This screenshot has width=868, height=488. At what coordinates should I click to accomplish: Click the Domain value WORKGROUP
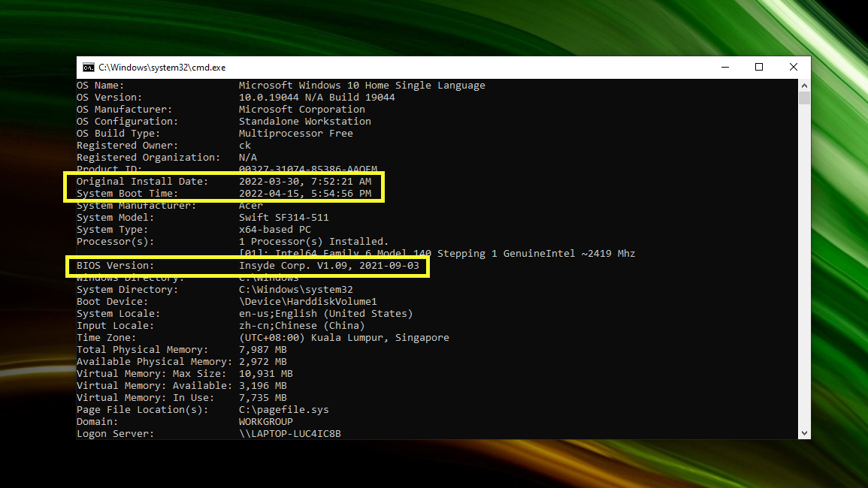click(x=266, y=422)
